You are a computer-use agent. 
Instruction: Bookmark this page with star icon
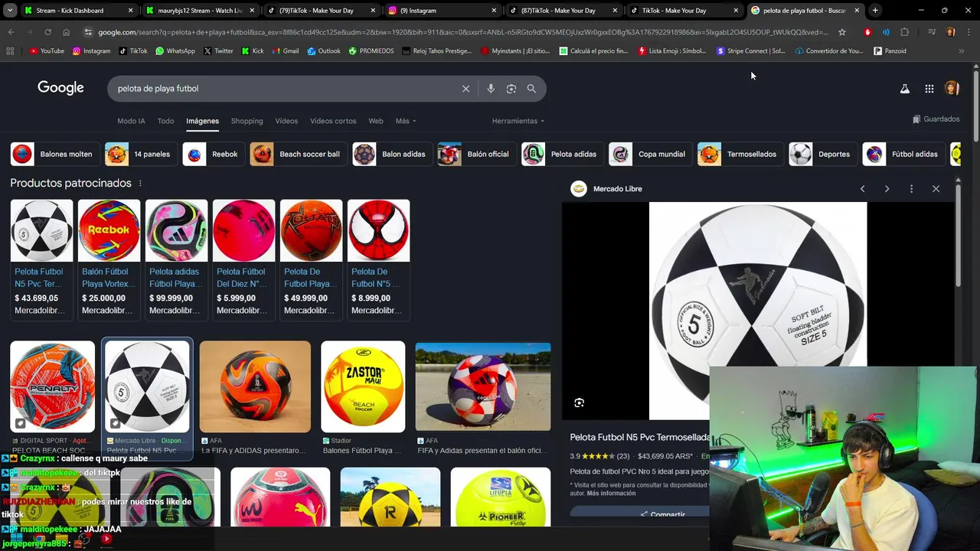click(842, 32)
